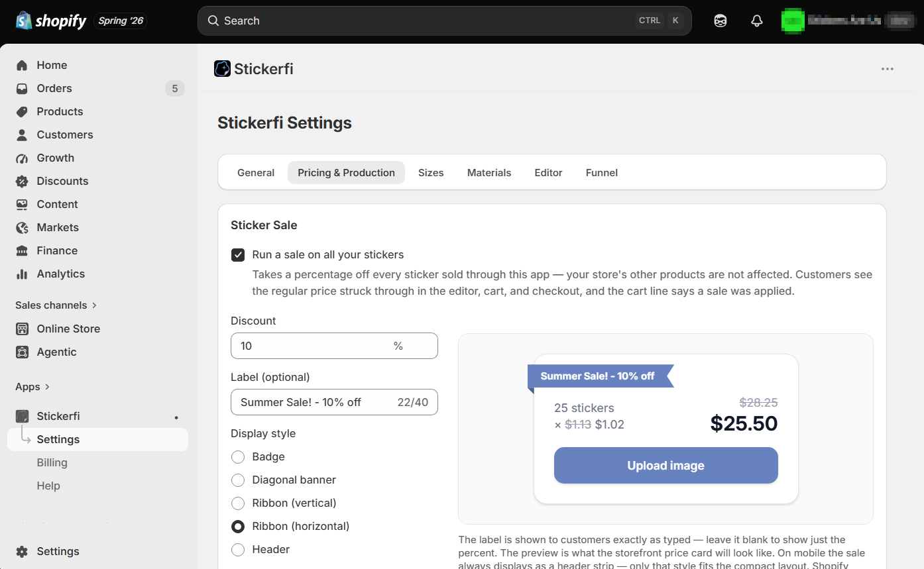Open the Pricing & Production tab

pyautogui.click(x=346, y=173)
